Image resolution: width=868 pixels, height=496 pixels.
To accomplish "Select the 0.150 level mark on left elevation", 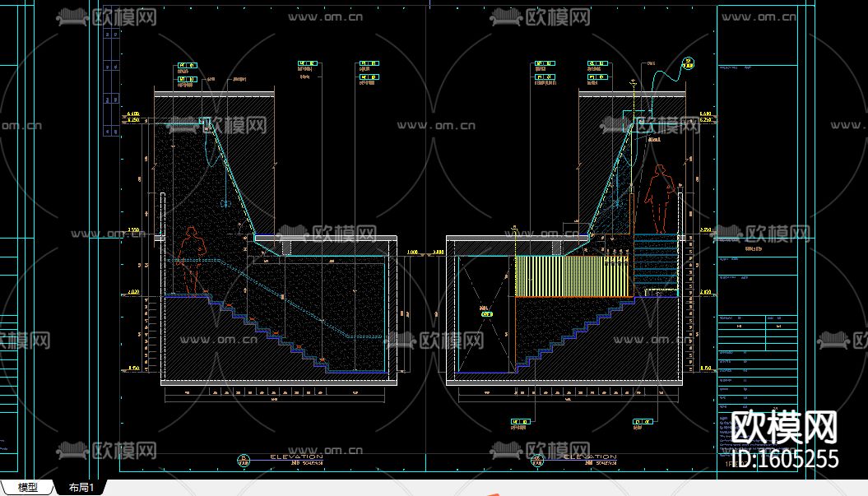I will click(133, 368).
